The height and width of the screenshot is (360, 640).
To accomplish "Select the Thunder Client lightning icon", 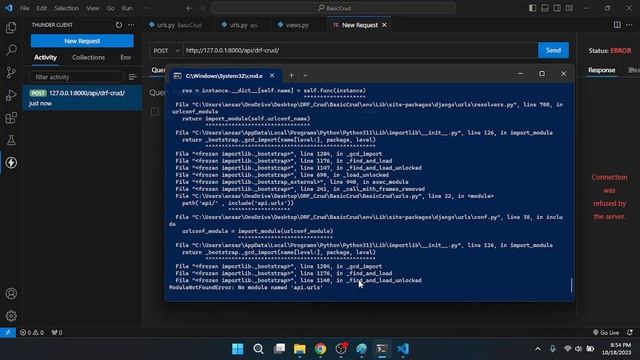I will (x=11, y=162).
